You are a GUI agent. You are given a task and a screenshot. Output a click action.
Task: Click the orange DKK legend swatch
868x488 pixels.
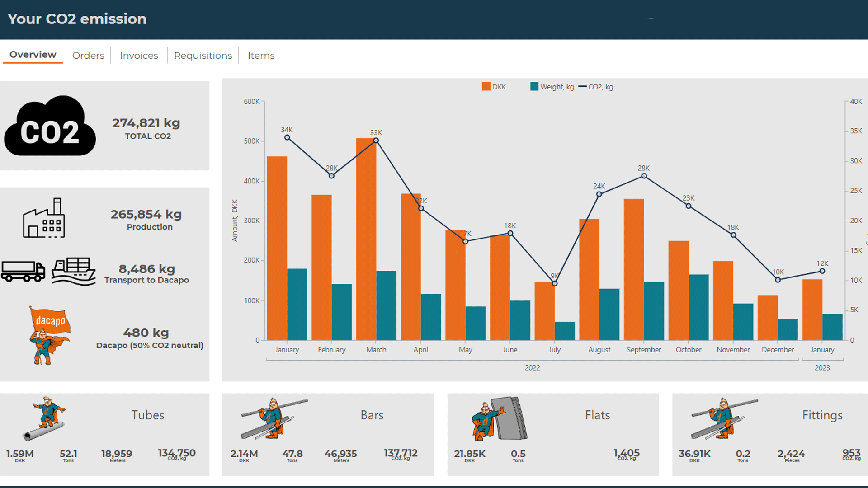486,87
